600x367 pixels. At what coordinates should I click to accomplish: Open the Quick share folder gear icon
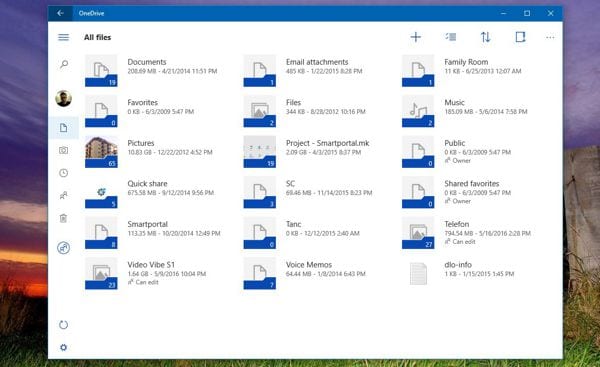pyautogui.click(x=101, y=192)
